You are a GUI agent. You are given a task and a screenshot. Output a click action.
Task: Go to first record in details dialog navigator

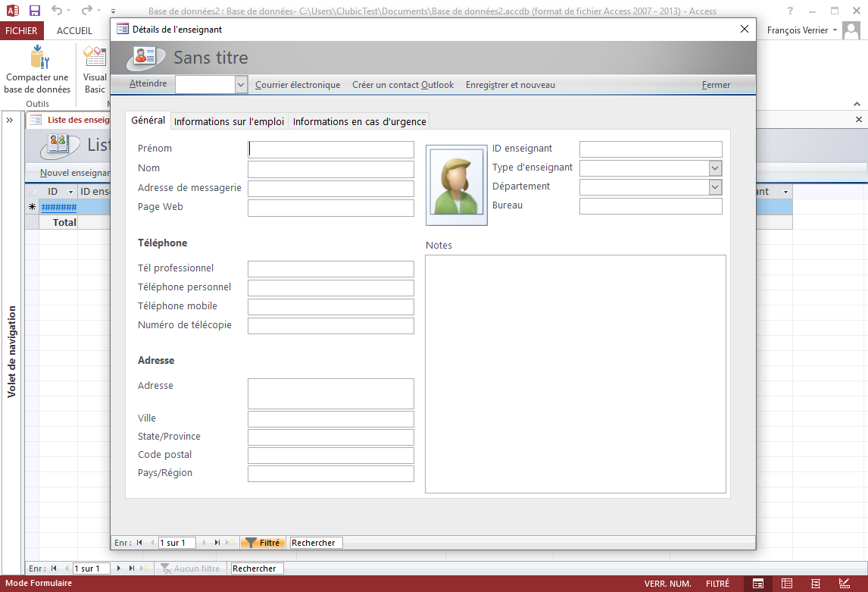(x=139, y=543)
